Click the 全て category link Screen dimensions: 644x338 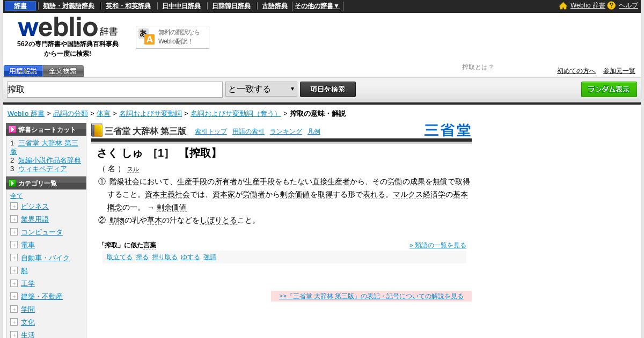coord(17,196)
